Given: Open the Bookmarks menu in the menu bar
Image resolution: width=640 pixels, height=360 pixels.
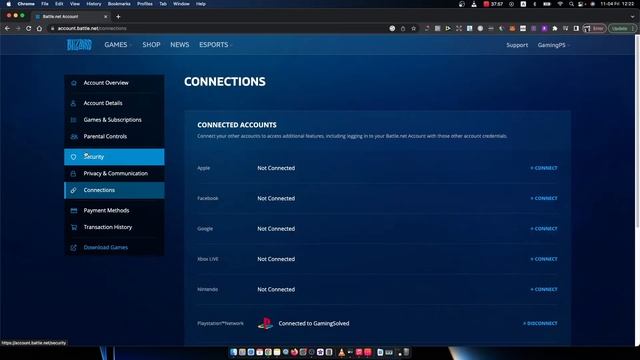Looking at the screenshot, I should pos(119,4).
